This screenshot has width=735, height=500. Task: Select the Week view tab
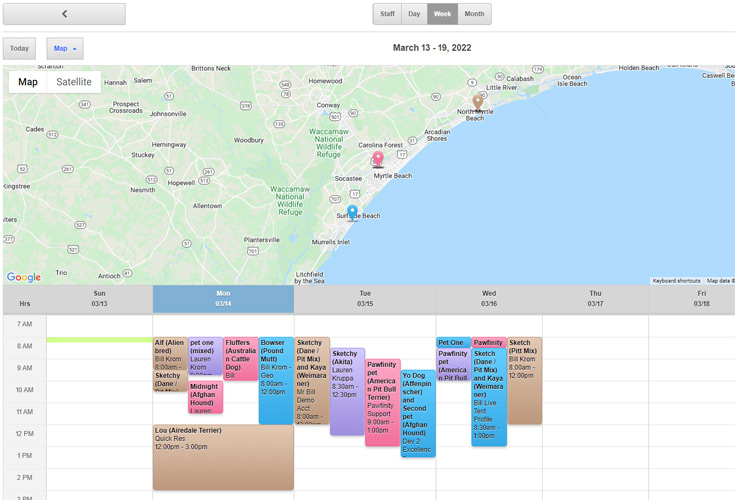coord(441,14)
